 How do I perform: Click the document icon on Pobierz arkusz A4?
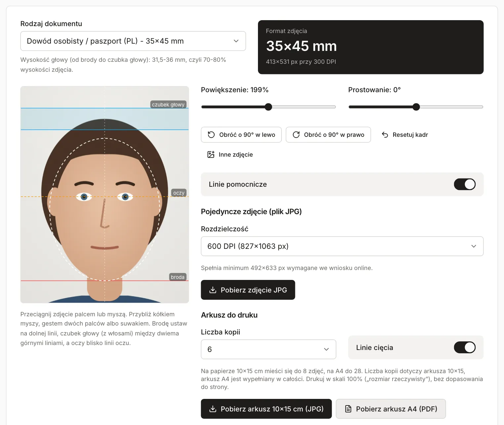[348, 409]
